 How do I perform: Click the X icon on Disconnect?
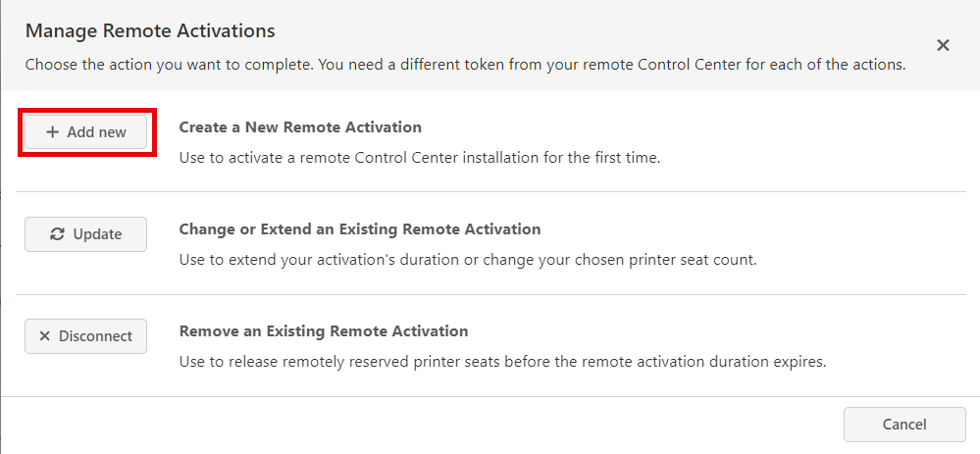pyautogui.click(x=44, y=336)
